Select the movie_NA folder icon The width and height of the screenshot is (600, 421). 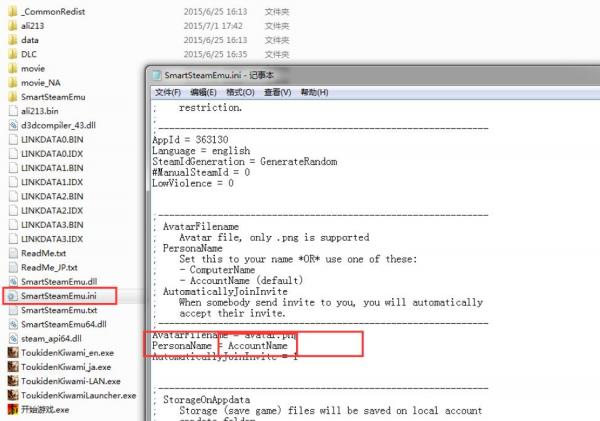pos(13,83)
